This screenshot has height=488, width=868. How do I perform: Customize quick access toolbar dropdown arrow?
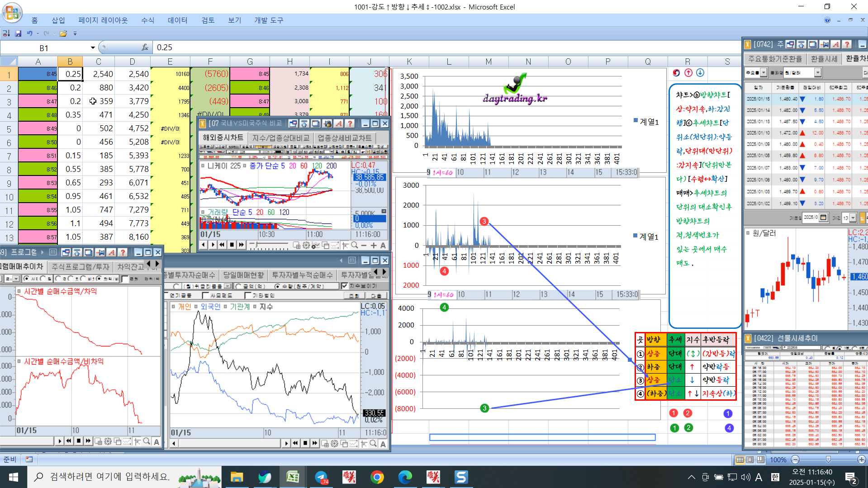point(75,33)
